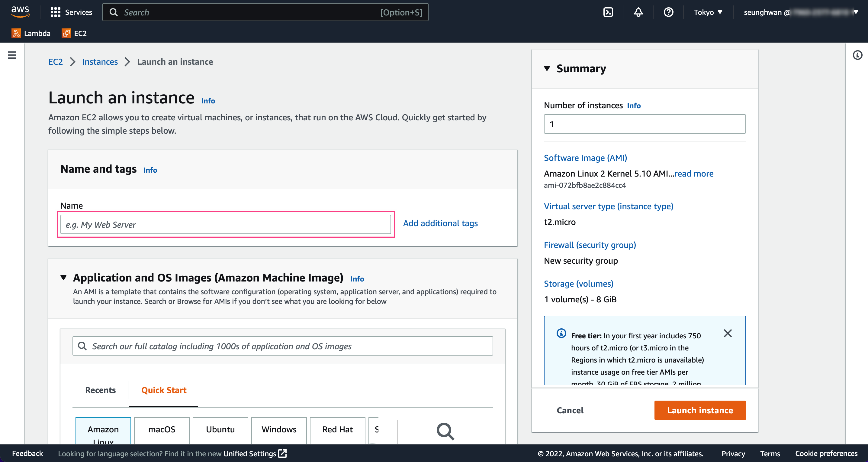Open the notifications bell

pyautogui.click(x=638, y=12)
